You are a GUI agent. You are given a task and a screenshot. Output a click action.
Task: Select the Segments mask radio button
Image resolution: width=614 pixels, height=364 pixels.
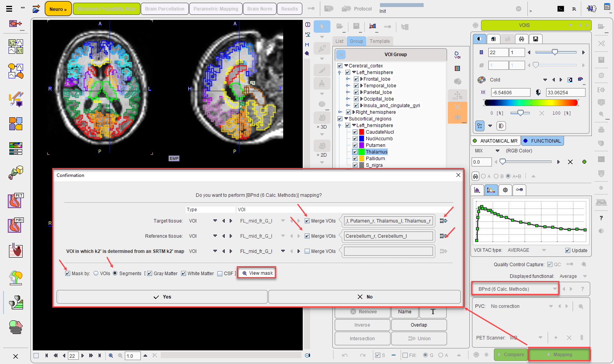click(x=115, y=274)
